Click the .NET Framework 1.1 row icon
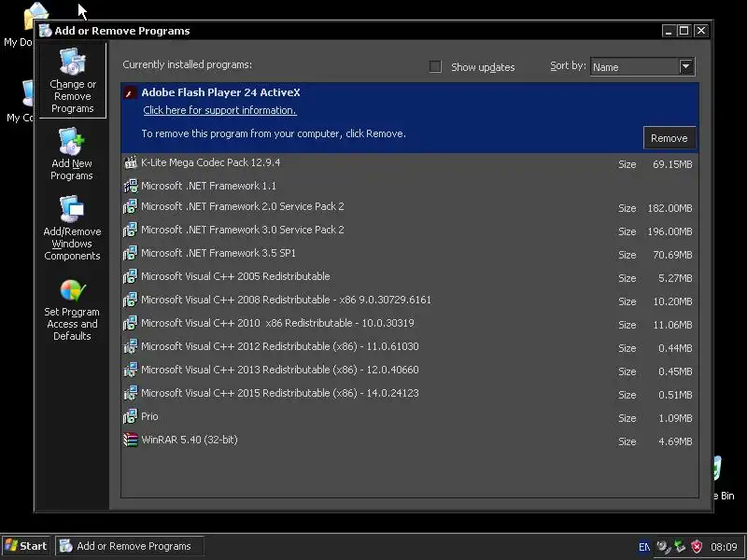This screenshot has height=560, width=747. pyautogui.click(x=131, y=186)
